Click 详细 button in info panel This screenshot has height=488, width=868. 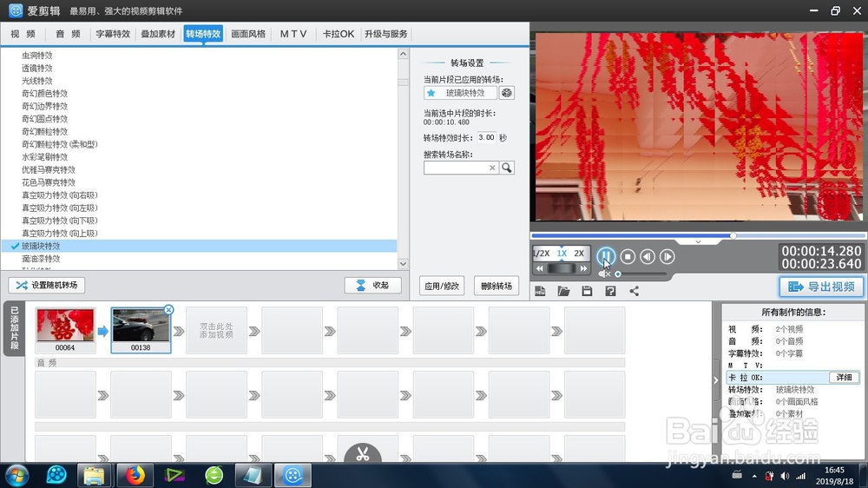845,377
